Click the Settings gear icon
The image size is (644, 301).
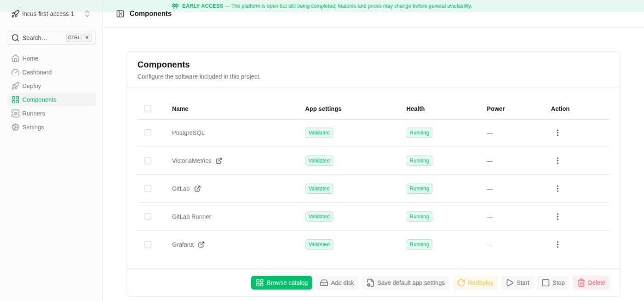[15, 127]
